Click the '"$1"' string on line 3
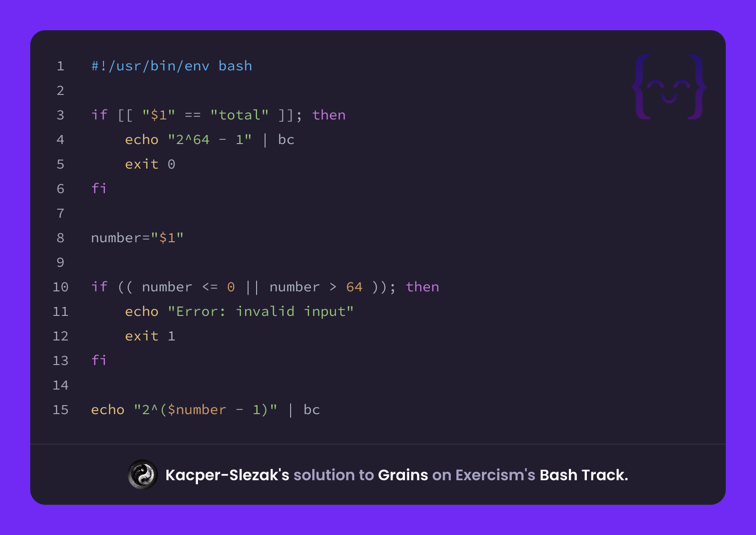The image size is (756, 535). pyautogui.click(x=159, y=115)
